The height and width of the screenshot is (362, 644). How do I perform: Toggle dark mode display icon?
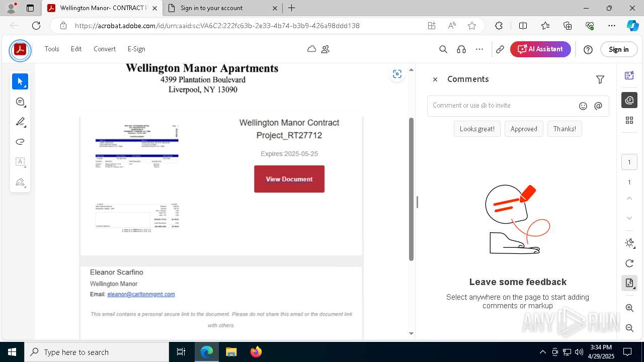pyautogui.click(x=629, y=243)
